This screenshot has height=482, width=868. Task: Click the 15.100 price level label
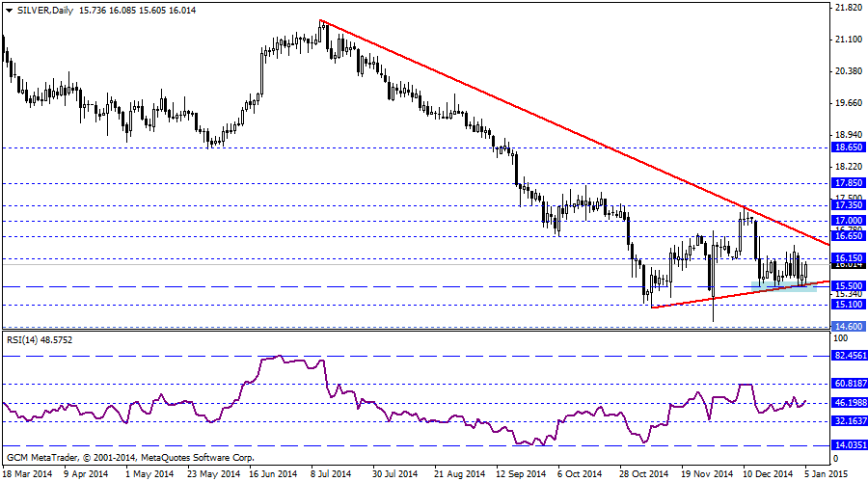click(x=847, y=305)
